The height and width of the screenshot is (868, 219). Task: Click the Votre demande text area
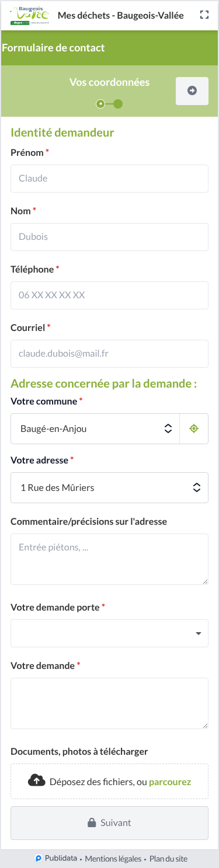pyautogui.click(x=109, y=703)
